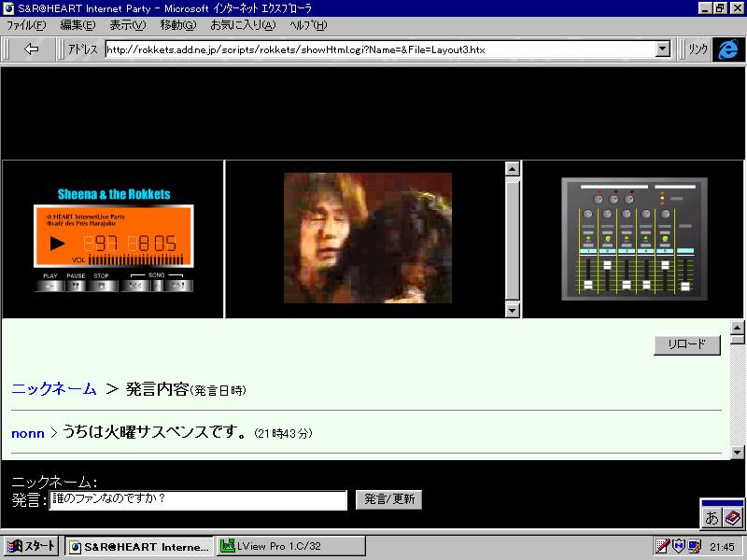
Task: Click the 発言/更新 submit button
Action: click(x=388, y=499)
